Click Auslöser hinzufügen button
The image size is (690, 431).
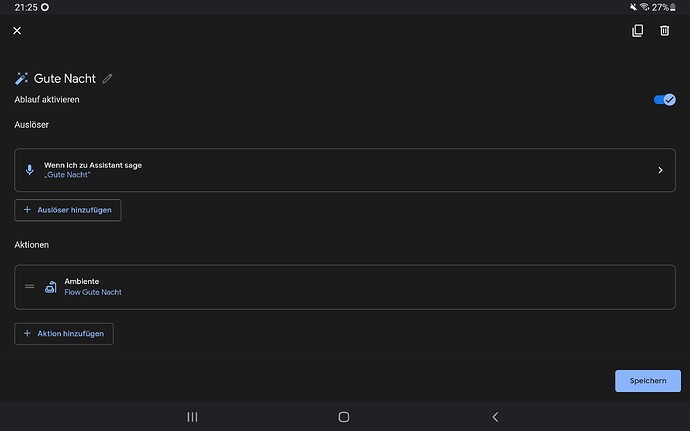coord(68,210)
